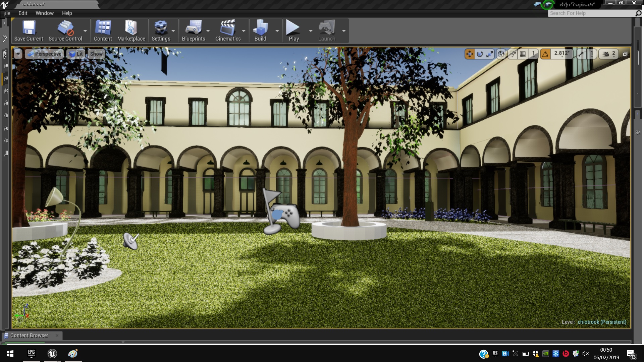Open the Lit view mode button

[x=76, y=54]
